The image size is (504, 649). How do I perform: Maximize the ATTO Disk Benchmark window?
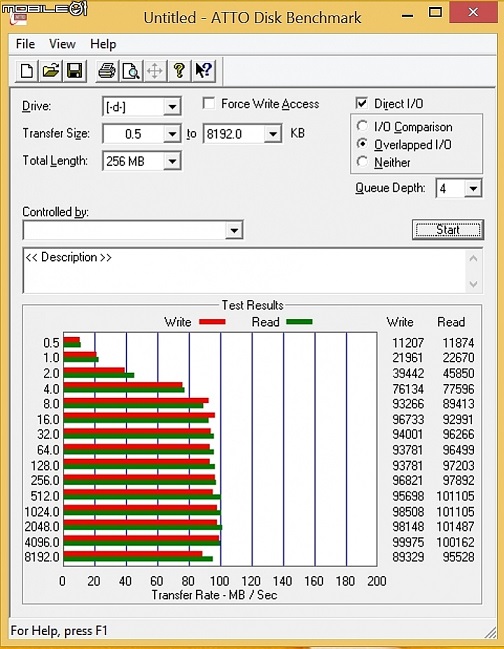[x=435, y=13]
